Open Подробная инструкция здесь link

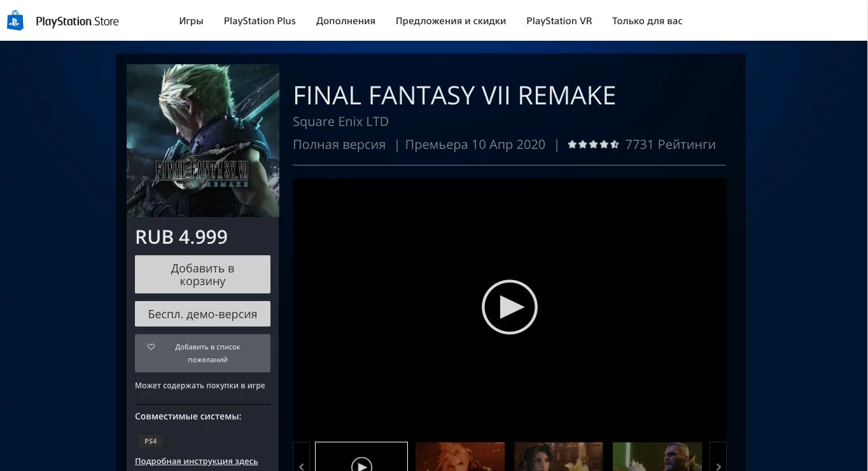(x=197, y=461)
